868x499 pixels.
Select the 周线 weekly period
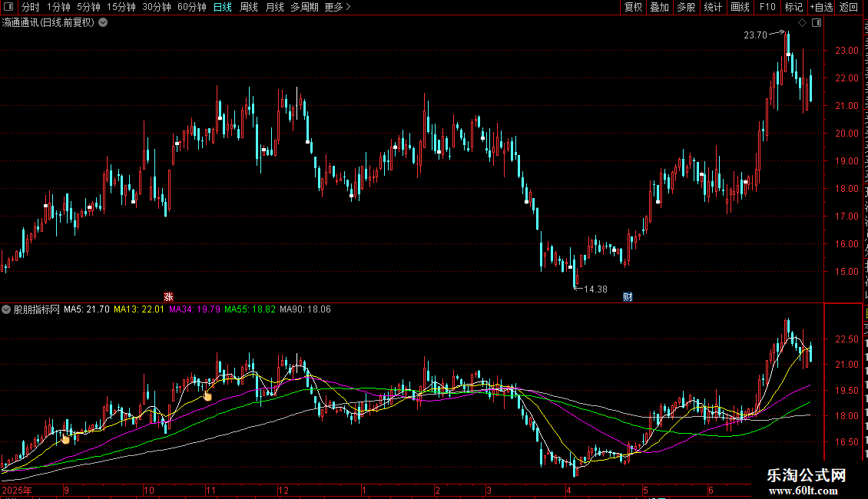249,7
